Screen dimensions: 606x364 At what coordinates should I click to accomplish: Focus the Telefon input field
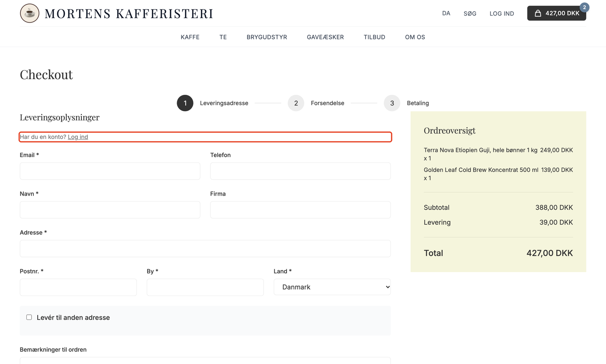300,171
